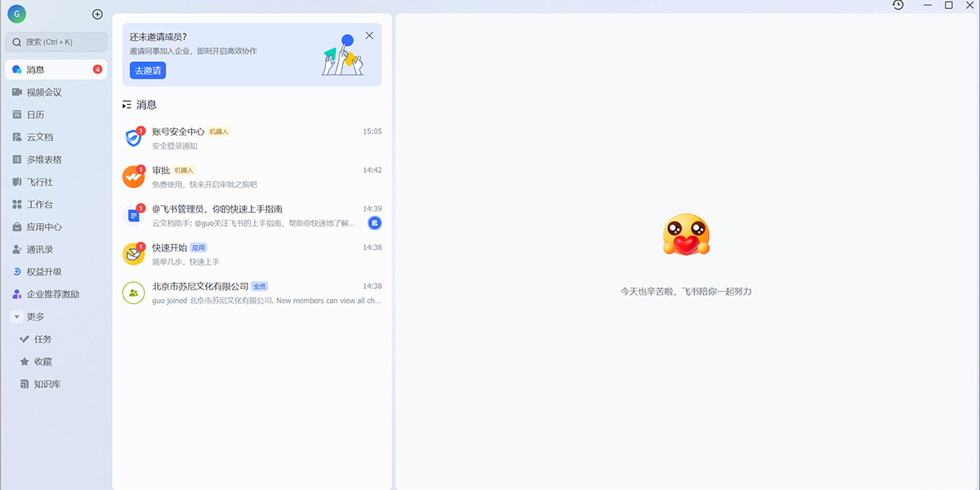Click the plus icon to create new
Screen dimensions: 980x490
pyautogui.click(x=97, y=14)
